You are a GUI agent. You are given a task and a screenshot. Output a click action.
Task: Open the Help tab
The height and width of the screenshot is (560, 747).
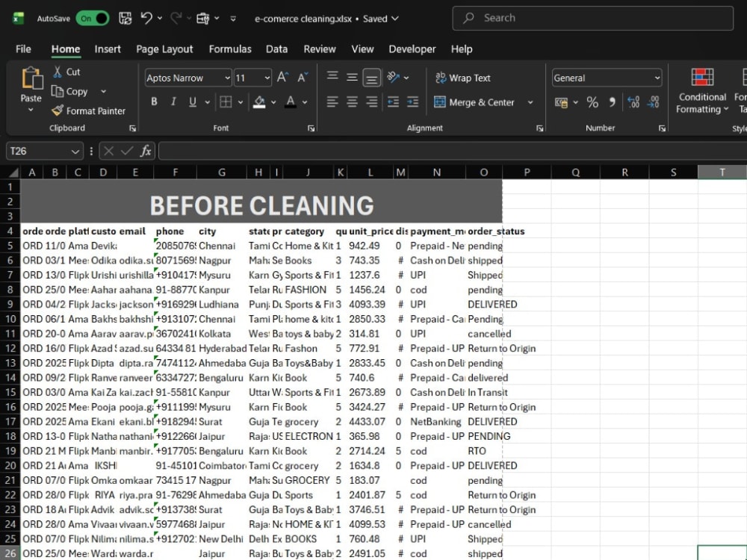pyautogui.click(x=461, y=49)
